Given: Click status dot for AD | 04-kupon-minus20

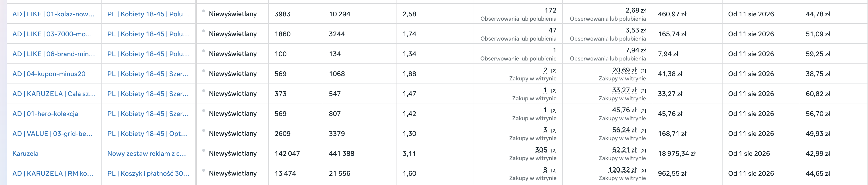Looking at the screenshot, I should [204, 71].
